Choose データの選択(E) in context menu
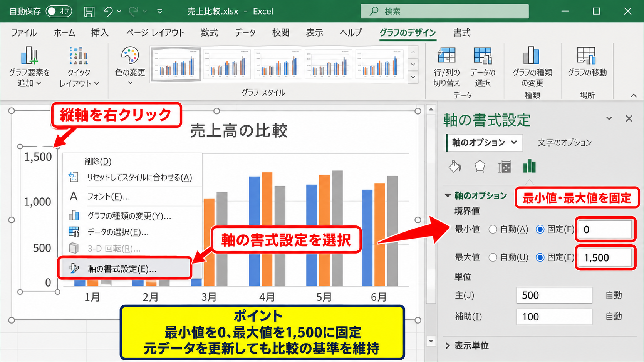644x362 pixels. [132, 232]
